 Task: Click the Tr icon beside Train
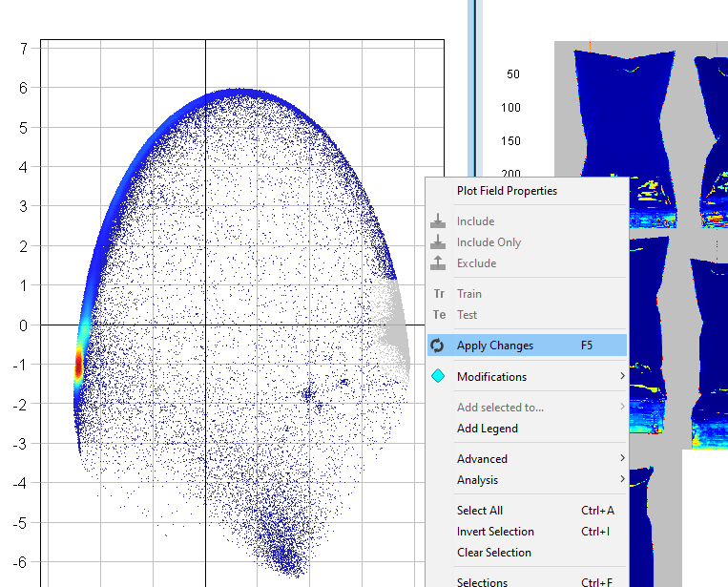[x=439, y=294]
